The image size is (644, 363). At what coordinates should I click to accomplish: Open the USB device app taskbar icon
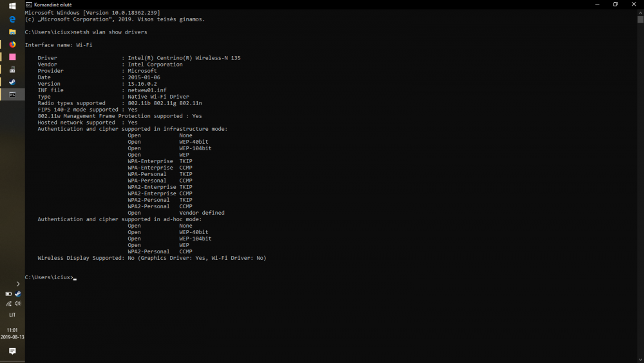(12, 70)
